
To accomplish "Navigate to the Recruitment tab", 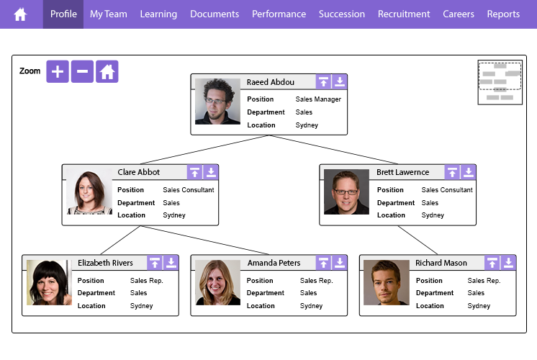I will 404,14.
